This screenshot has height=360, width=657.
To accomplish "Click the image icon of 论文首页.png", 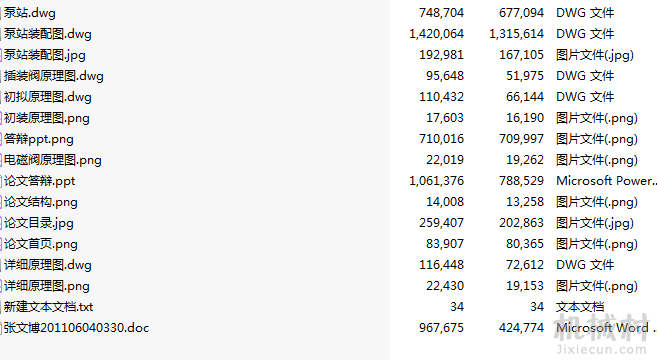I will pos(1,244).
